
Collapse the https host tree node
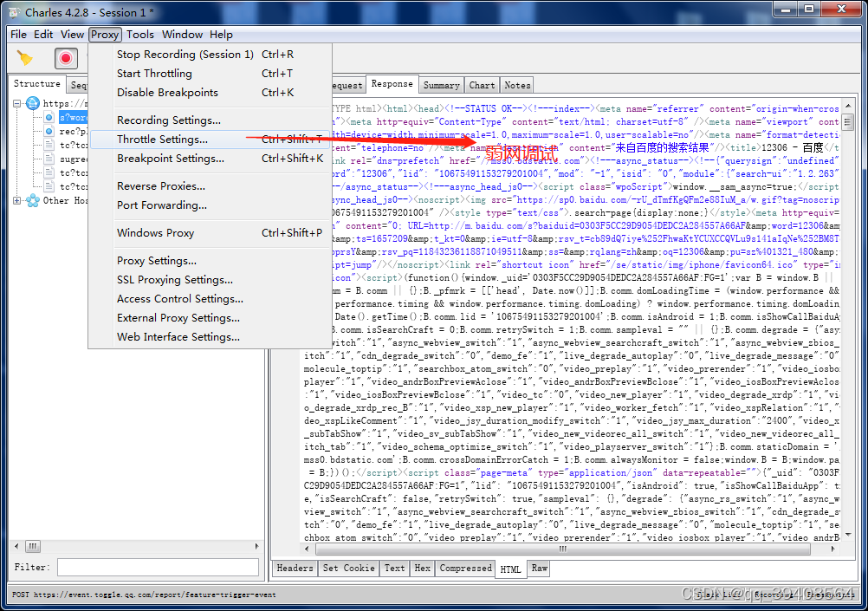point(17,104)
